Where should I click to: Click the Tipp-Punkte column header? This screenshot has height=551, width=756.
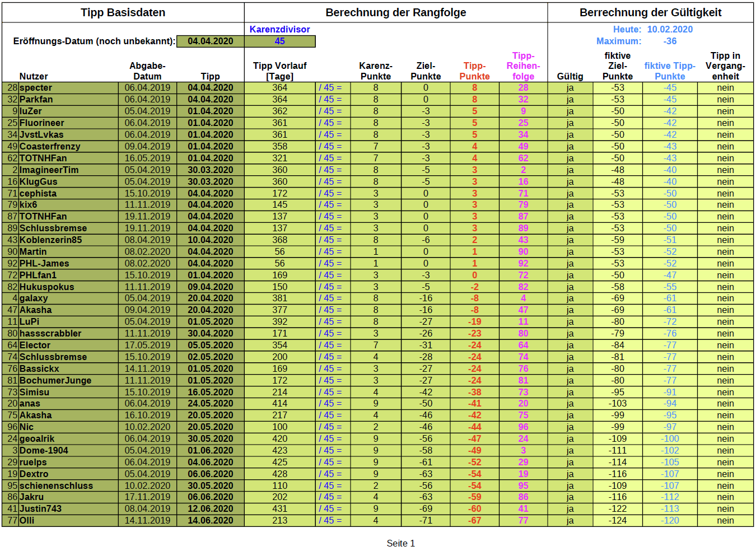point(474,71)
